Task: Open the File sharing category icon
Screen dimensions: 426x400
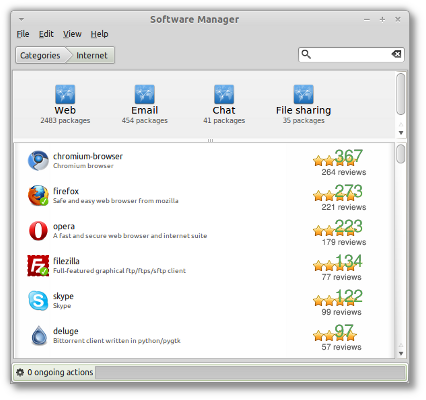Action: tap(303, 94)
